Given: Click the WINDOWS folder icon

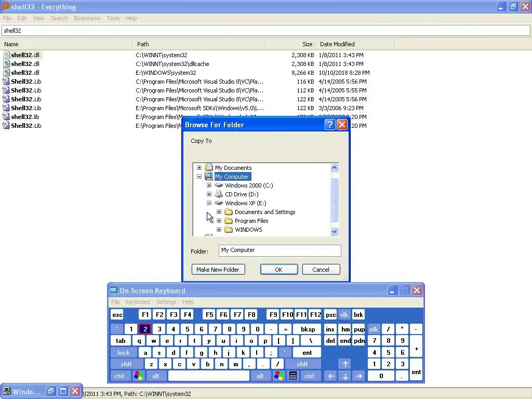Looking at the screenshot, I should (229, 229).
